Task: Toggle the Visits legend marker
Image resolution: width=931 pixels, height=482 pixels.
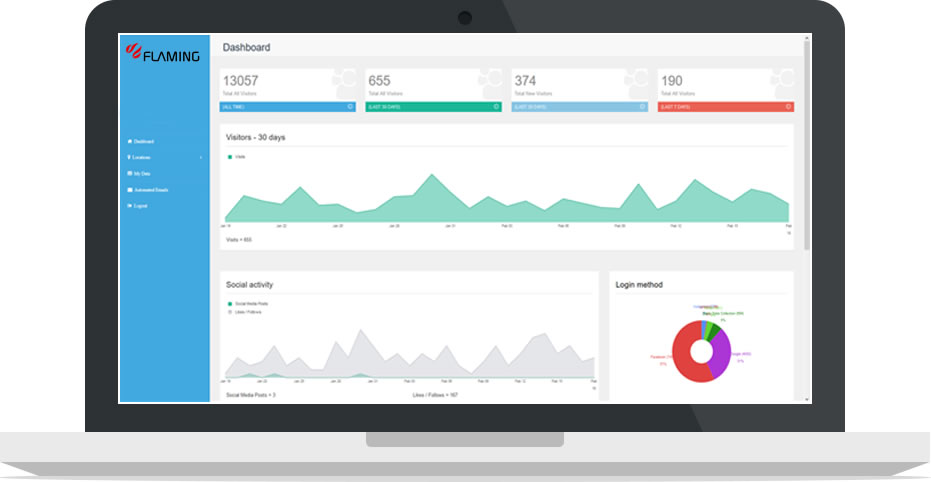Action: tap(230, 157)
